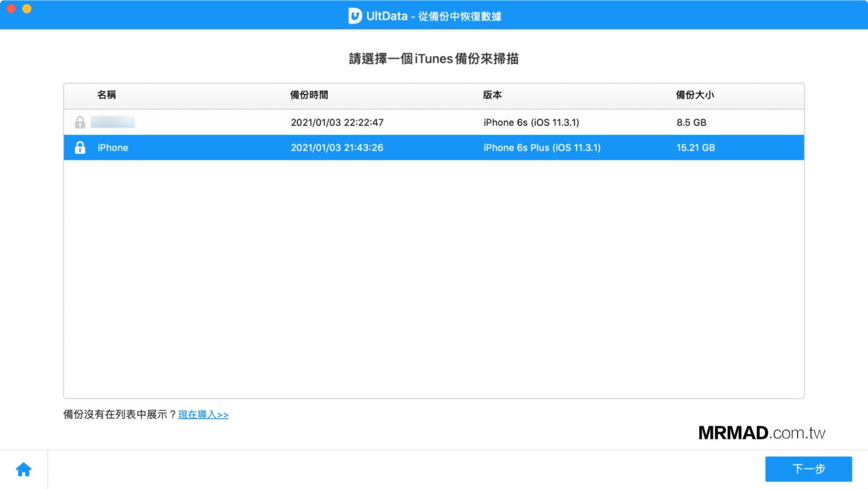The image size is (868, 489).
Task: Click the lock icon on the iPhone backup row
Action: click(x=80, y=147)
